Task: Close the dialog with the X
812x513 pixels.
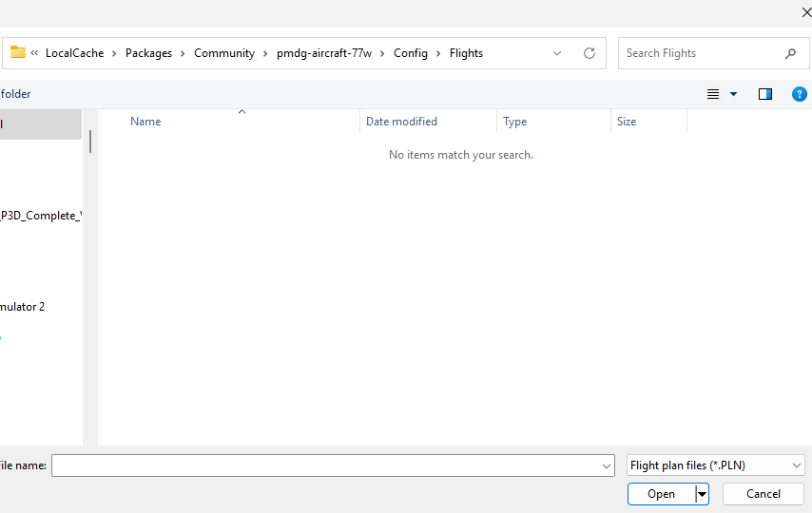Action: [807, 12]
